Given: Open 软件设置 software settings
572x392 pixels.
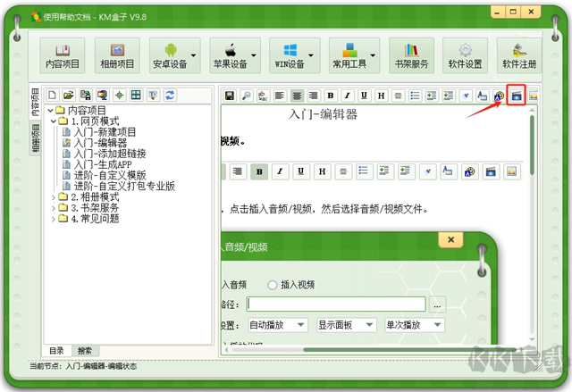Looking at the screenshot, I should [x=465, y=55].
